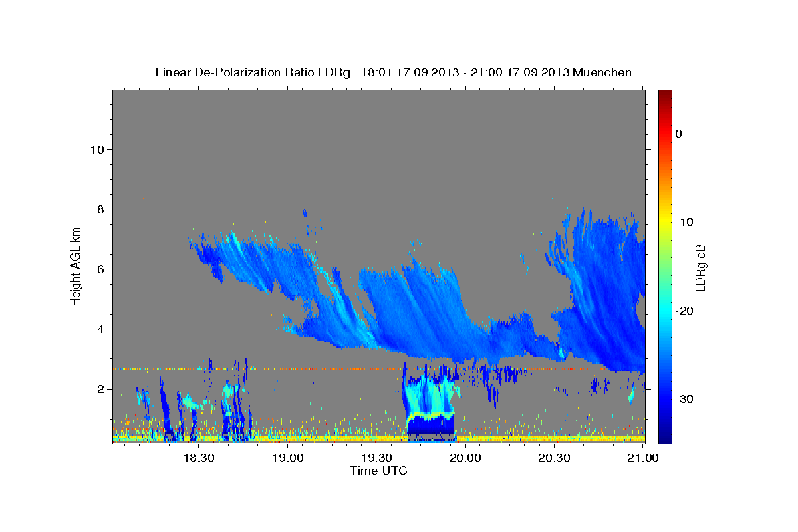Click the height tick label 2
Screen dimensions: 798x532
click(x=100, y=389)
